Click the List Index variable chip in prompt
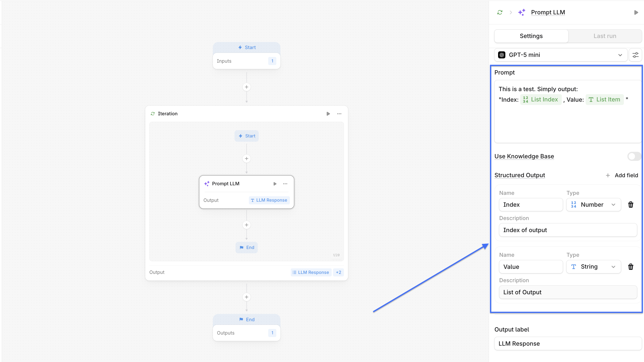Viewport: 644px width, 362px height. tap(541, 100)
